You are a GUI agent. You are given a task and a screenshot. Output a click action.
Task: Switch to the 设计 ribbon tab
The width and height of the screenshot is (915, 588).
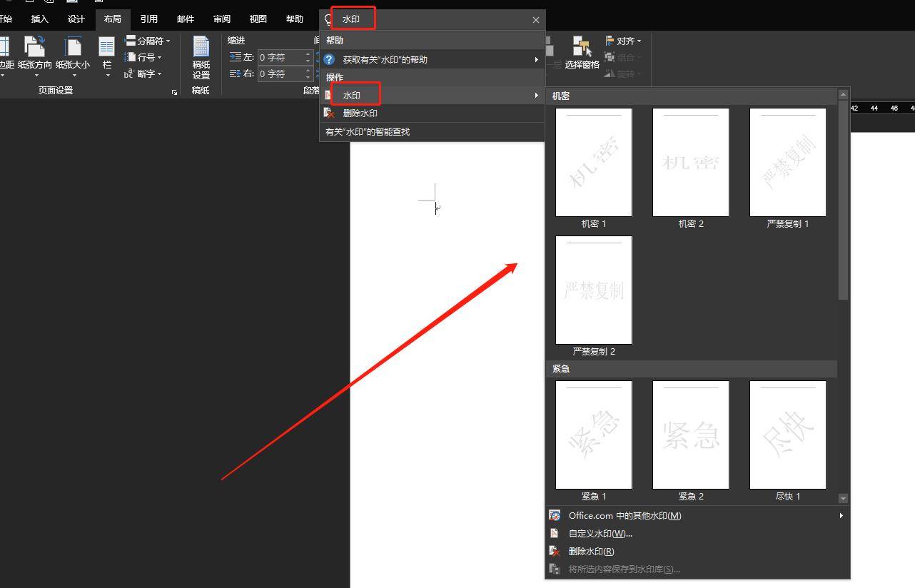76,19
